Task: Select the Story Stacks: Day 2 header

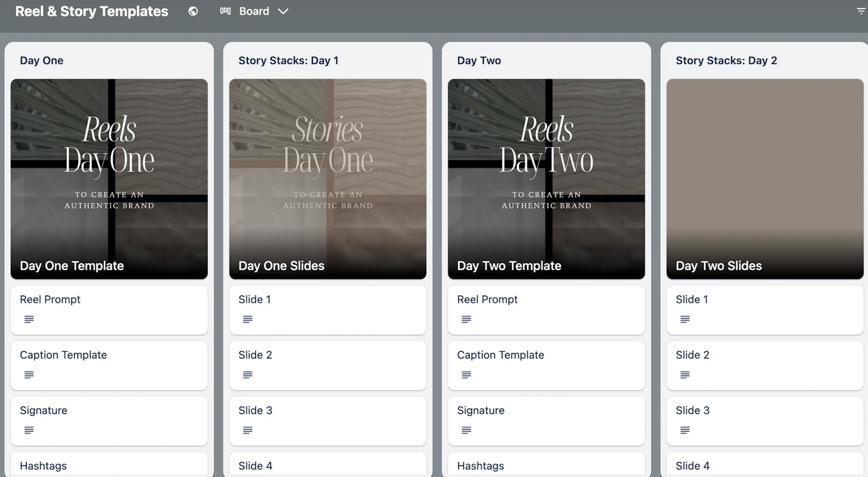Action: click(726, 60)
